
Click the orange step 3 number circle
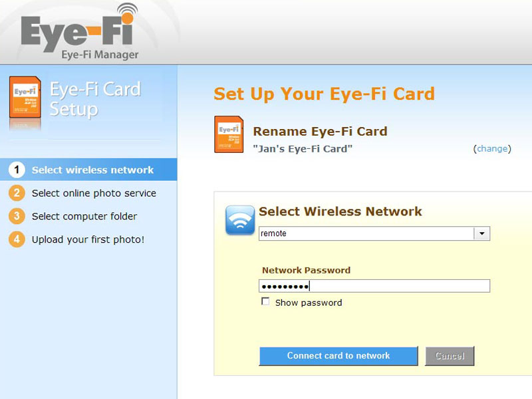[17, 216]
